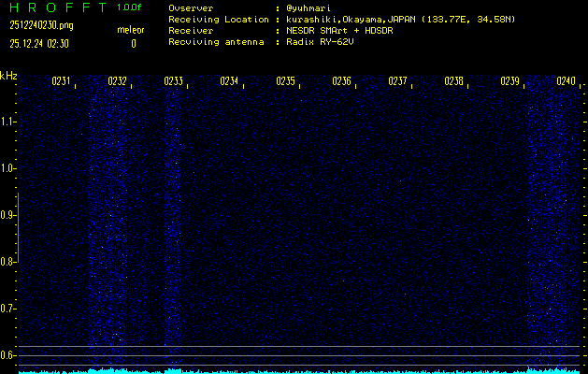
Task: Click the 0237 time label
Action: 398,81
